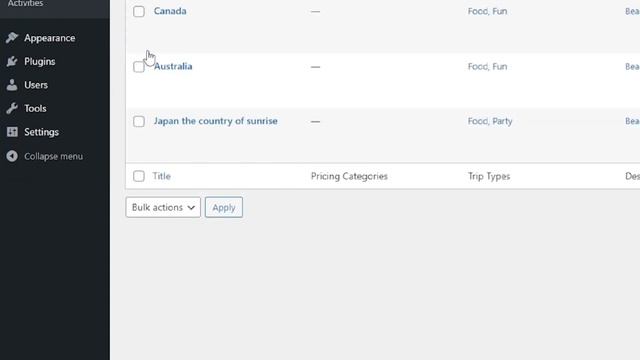The width and height of the screenshot is (640, 360).
Task: Open the Settings menu
Action: point(41,132)
